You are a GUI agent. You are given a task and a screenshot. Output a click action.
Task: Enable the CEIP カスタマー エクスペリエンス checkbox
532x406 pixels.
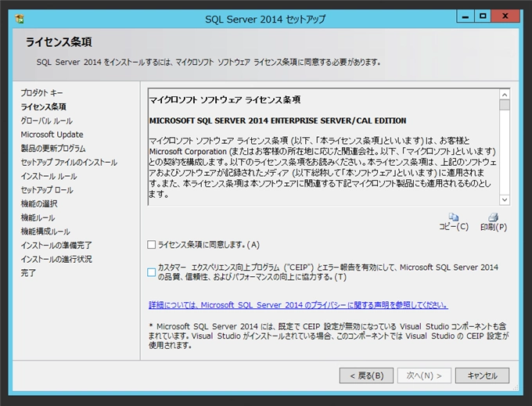click(x=151, y=272)
